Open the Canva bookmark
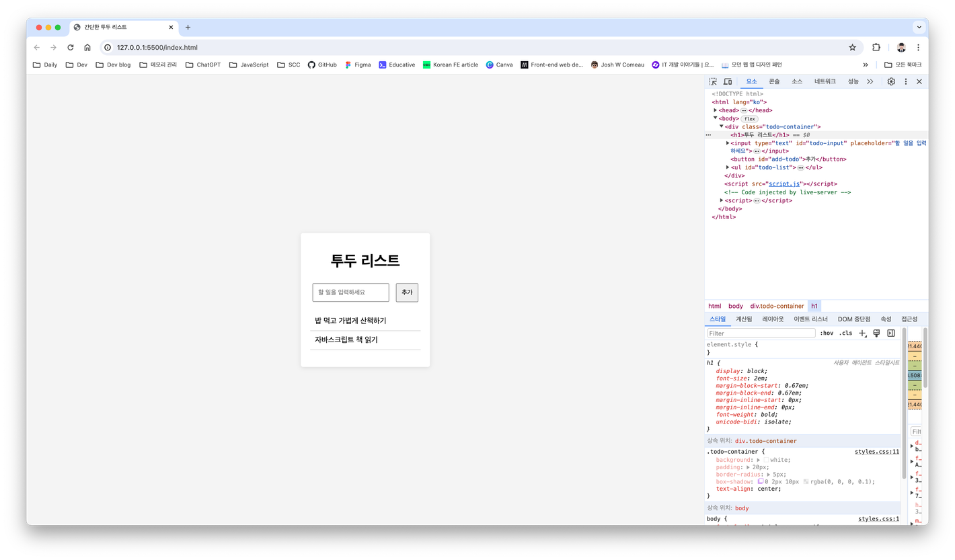Screen dimensions: 955x560 click(x=500, y=65)
